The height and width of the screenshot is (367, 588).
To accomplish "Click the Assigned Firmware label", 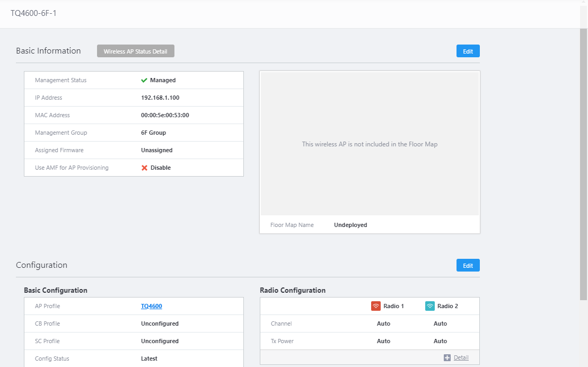I will pos(59,150).
